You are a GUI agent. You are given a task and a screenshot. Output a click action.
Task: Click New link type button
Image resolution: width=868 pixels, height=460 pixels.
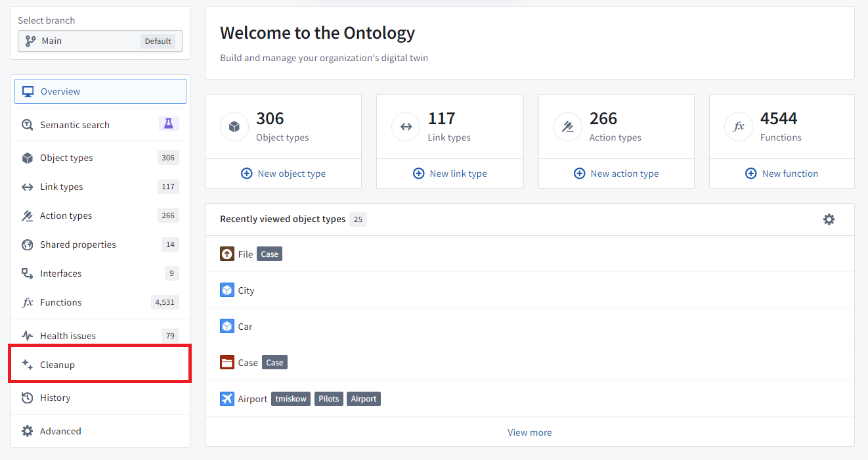(450, 173)
